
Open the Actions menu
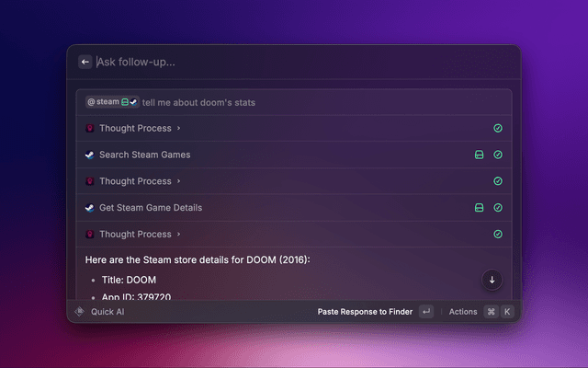(463, 312)
